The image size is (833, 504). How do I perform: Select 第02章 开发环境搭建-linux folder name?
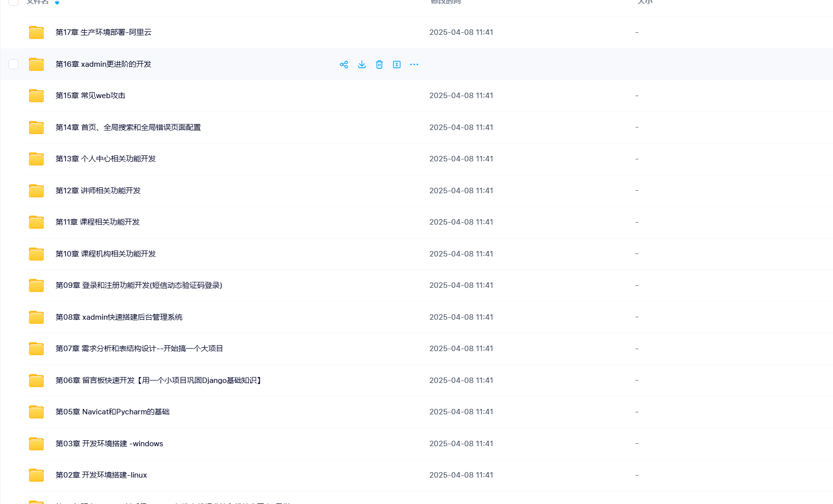pos(101,475)
